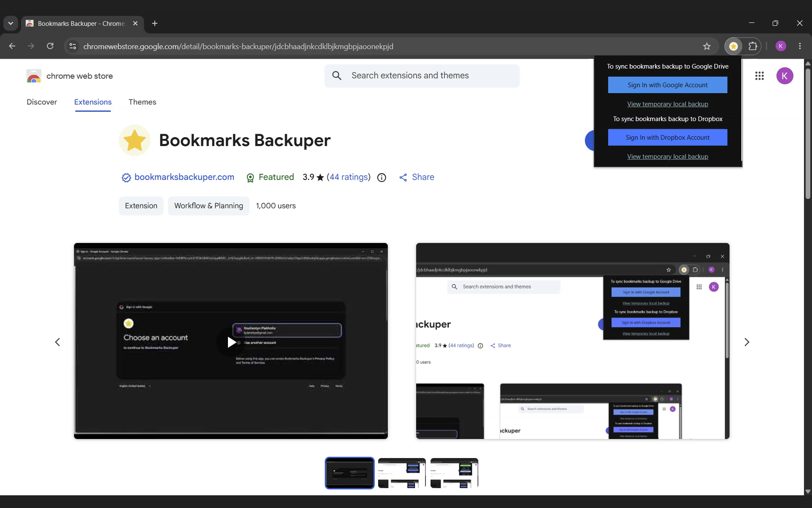Open the Google account K avatar
812x508 pixels.
785,76
